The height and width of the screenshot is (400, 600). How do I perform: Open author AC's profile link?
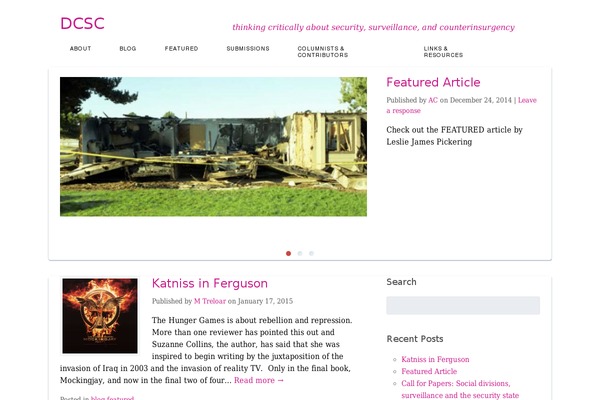(x=433, y=100)
